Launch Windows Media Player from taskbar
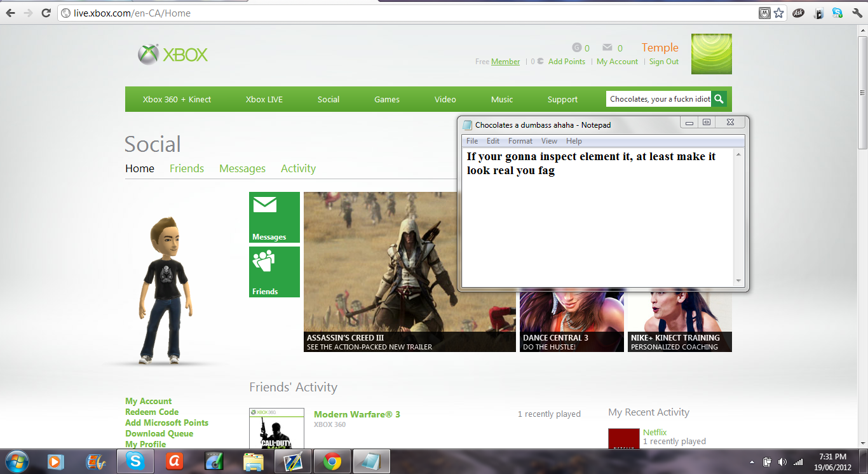The image size is (868, 474). coord(55,461)
